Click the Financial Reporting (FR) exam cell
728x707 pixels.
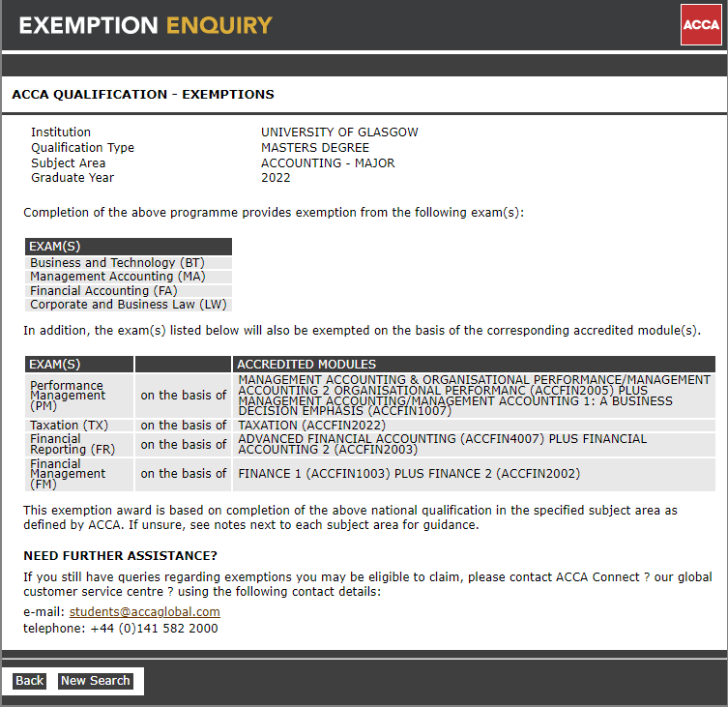pyautogui.click(x=79, y=444)
